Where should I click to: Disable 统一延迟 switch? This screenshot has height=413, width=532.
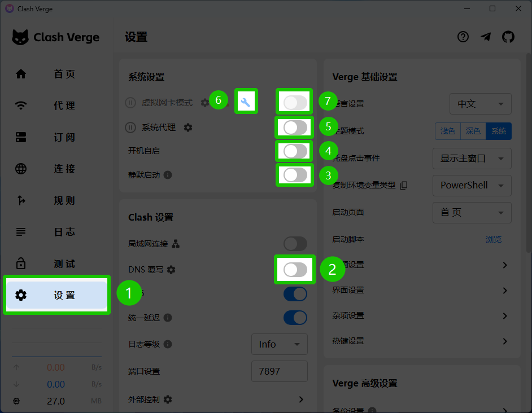295,318
